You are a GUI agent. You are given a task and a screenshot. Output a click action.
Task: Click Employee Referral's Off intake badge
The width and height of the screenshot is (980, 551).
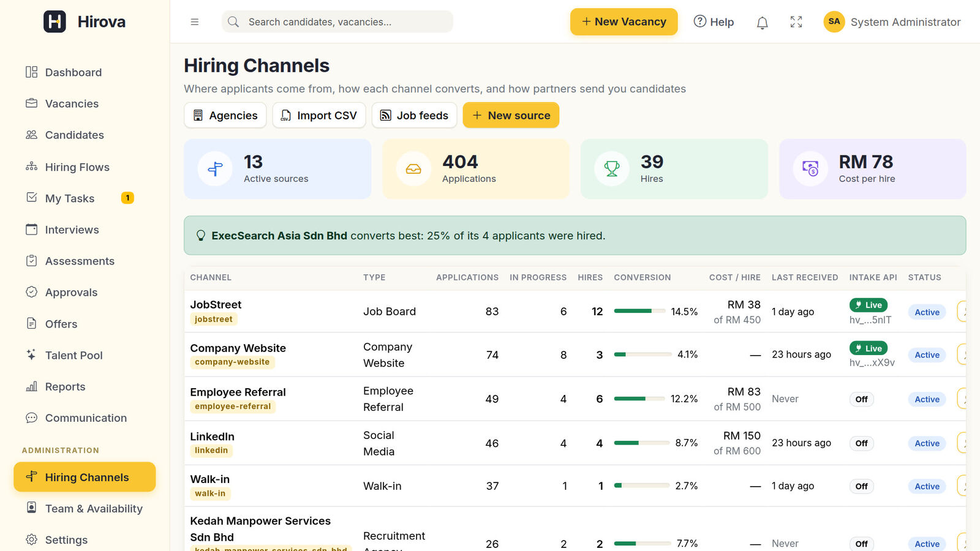click(x=861, y=399)
